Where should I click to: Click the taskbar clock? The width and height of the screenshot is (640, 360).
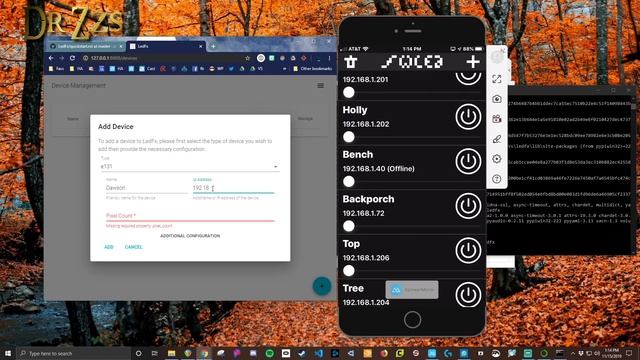coord(611,353)
